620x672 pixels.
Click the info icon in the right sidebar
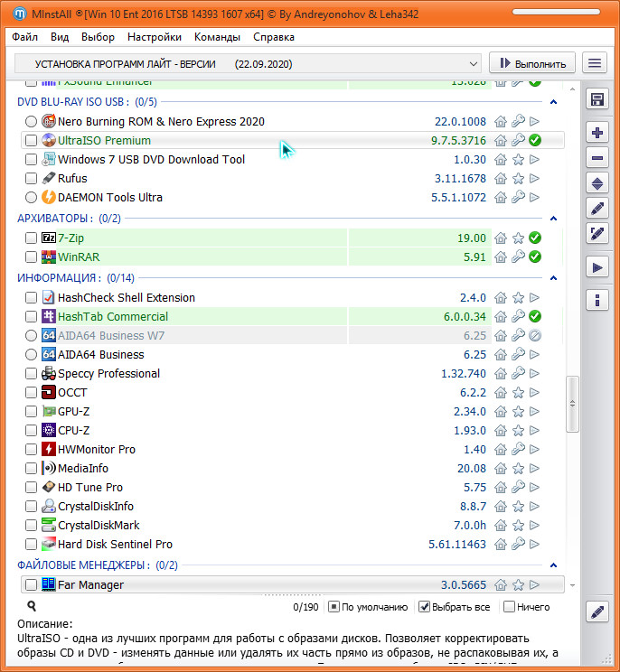tap(597, 299)
